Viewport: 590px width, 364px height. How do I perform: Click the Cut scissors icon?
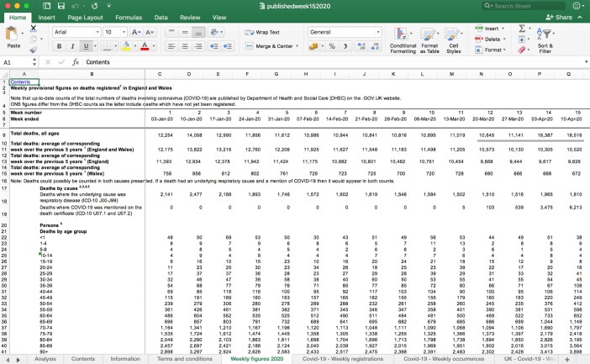tap(34, 28)
